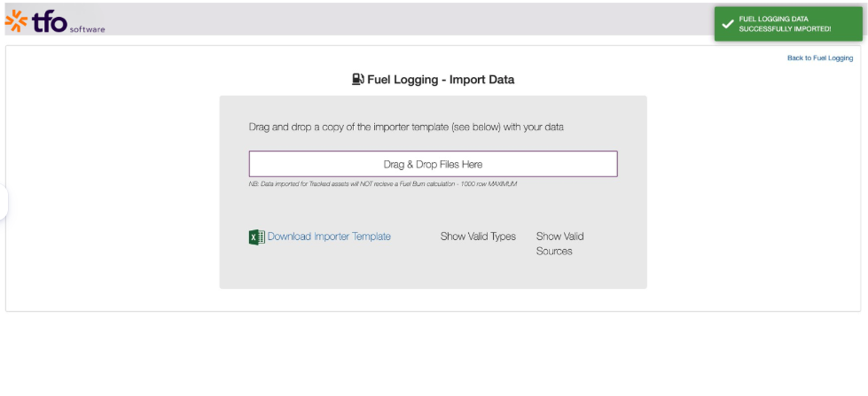
Task: Download the Importer Template
Action: click(x=329, y=237)
